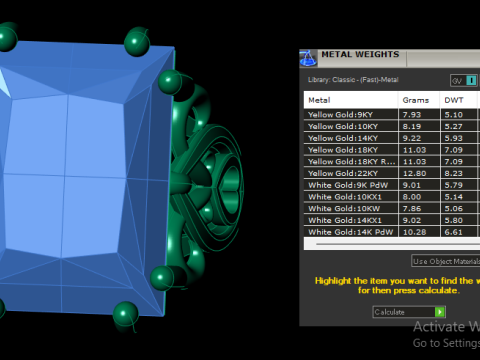480x360 pixels.
Task: Select the White Gold:14KX1 row
Action: pos(392,220)
